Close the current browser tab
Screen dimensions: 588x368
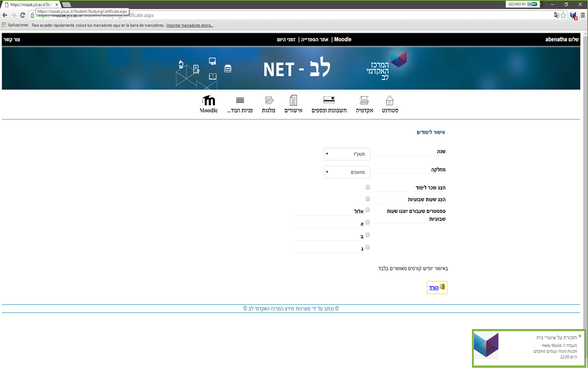click(x=57, y=4)
